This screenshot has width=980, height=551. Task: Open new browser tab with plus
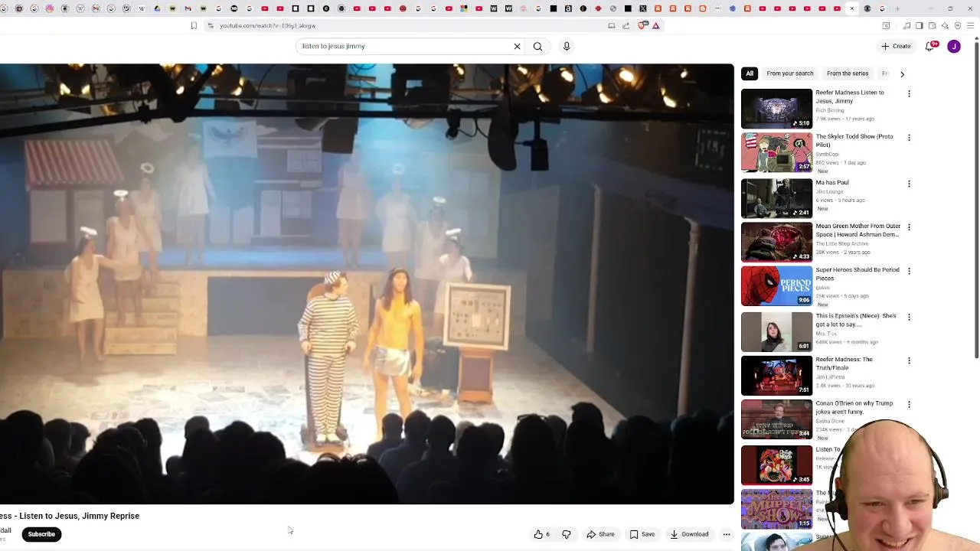(x=898, y=8)
